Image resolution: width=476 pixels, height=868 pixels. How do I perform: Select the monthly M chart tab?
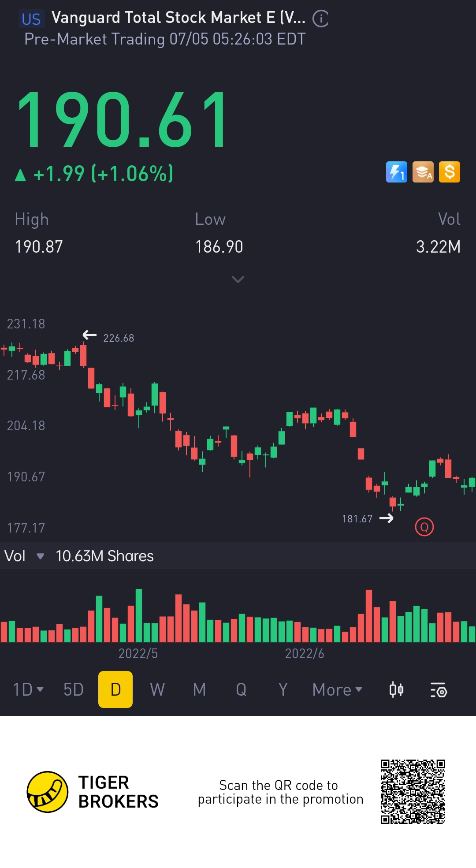[x=199, y=689]
